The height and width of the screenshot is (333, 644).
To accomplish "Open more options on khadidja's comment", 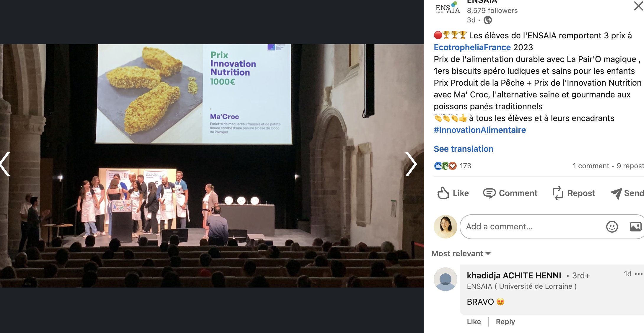I will 638,274.
